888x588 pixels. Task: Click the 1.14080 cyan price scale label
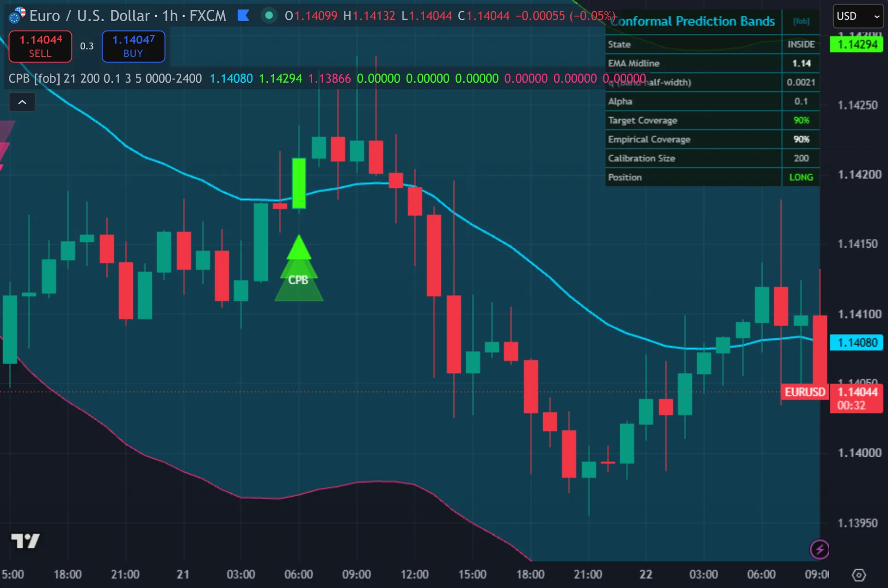point(857,343)
